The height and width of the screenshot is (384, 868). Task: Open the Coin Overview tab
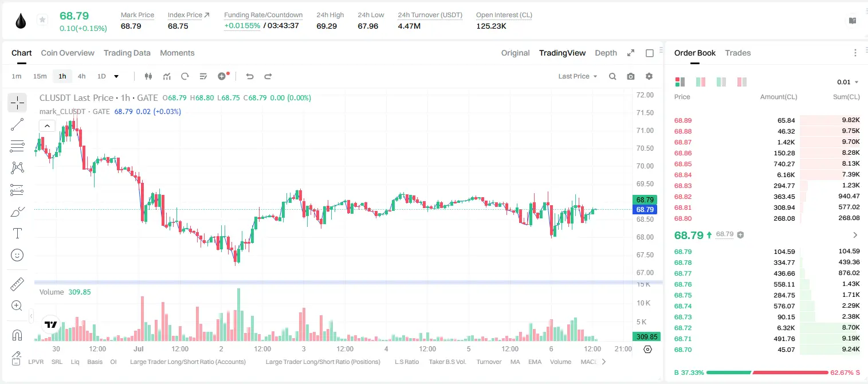pos(68,53)
